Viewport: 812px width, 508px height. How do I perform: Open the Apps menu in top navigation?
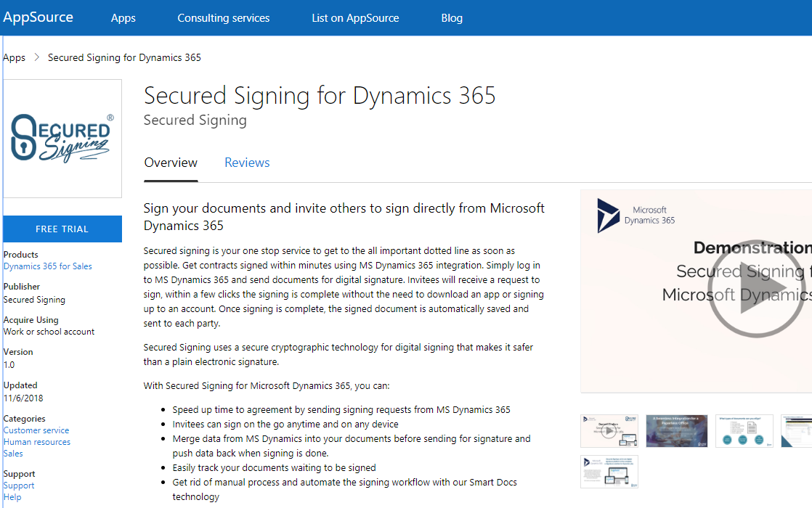coord(123,18)
